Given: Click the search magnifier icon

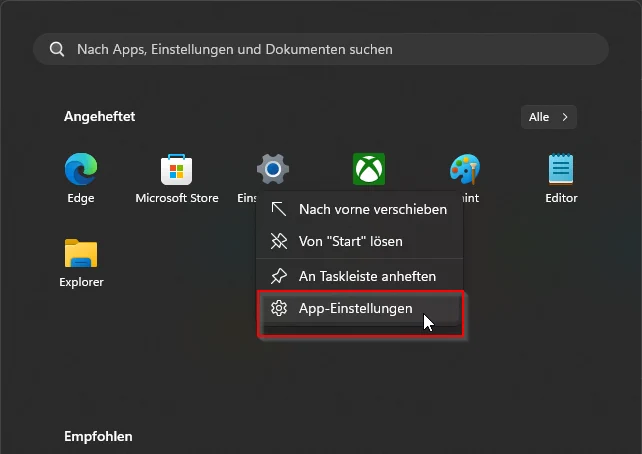Looking at the screenshot, I should [x=57, y=49].
